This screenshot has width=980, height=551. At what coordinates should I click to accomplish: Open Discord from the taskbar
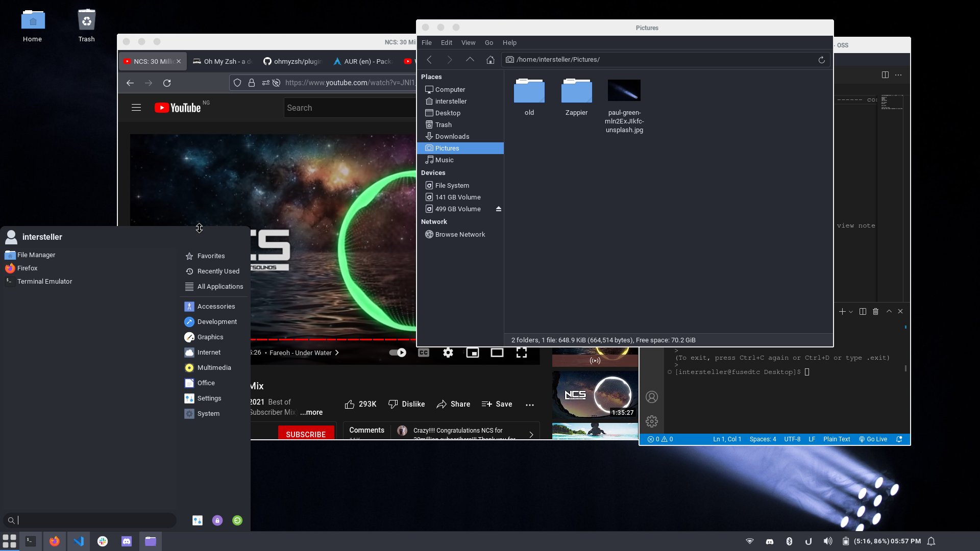pyautogui.click(x=127, y=541)
